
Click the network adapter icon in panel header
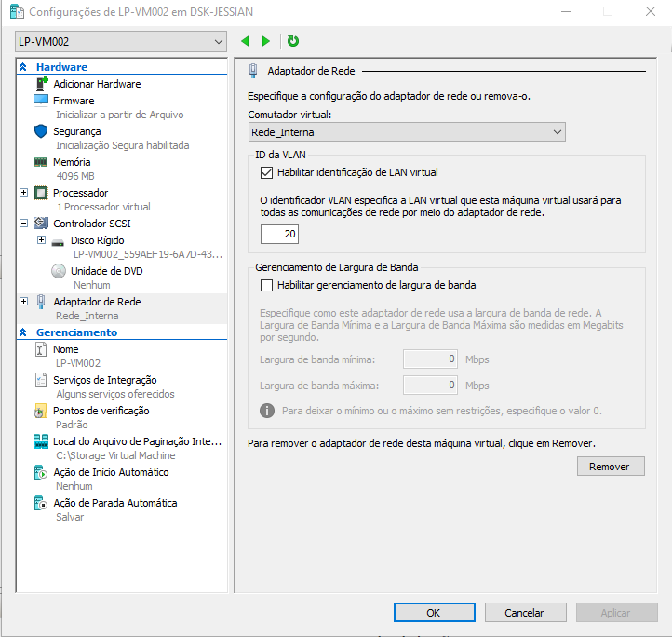253,71
